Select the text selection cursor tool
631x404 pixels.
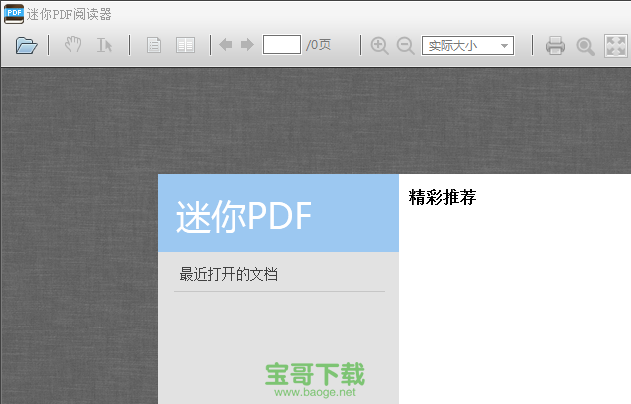coord(104,45)
